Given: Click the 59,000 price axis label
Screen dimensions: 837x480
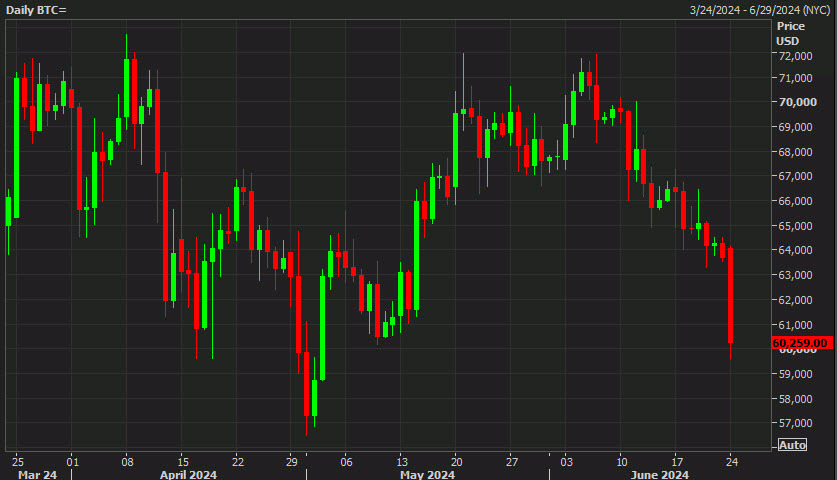Looking at the screenshot, I should (795, 374).
